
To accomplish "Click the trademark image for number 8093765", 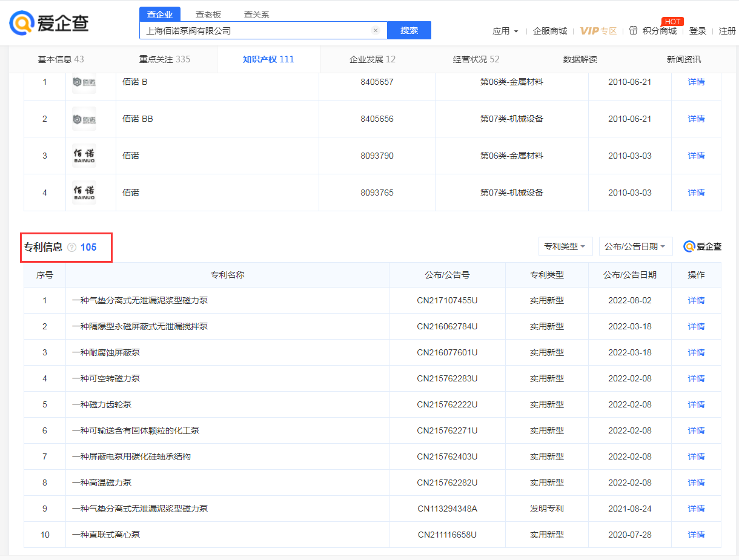I will tap(84, 193).
